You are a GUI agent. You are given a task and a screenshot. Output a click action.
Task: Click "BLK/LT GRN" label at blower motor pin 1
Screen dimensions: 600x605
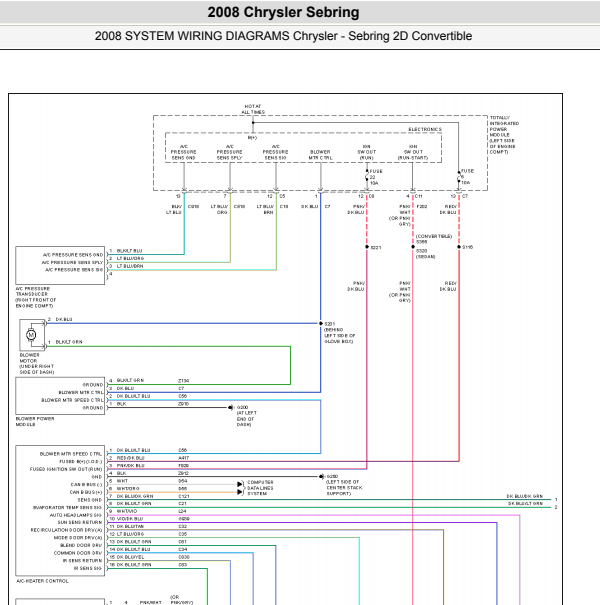[69, 342]
